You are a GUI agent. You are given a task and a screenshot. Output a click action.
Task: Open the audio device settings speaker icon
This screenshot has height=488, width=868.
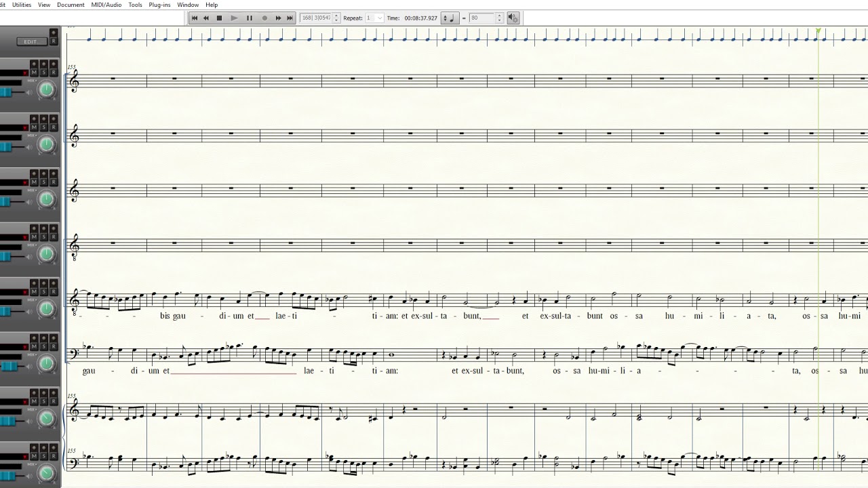513,18
